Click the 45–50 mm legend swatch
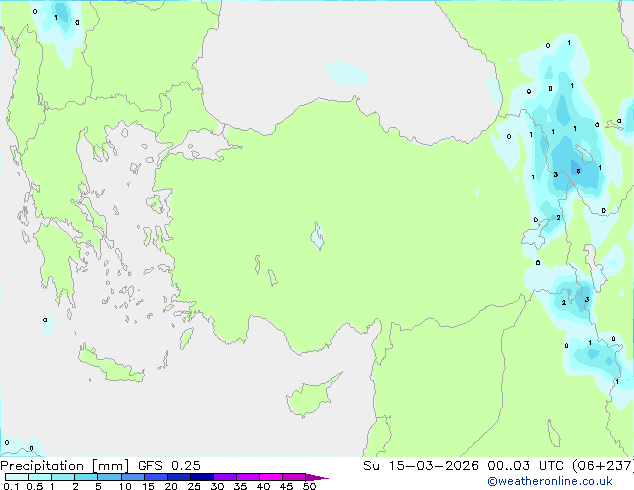Screen dimensions: 634x490 [x=294, y=477]
